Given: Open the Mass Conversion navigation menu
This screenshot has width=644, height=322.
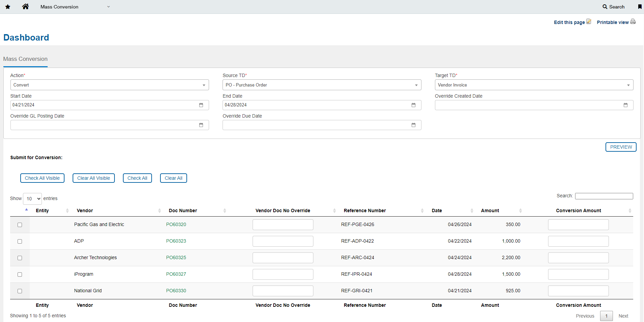Looking at the screenshot, I should (75, 7).
